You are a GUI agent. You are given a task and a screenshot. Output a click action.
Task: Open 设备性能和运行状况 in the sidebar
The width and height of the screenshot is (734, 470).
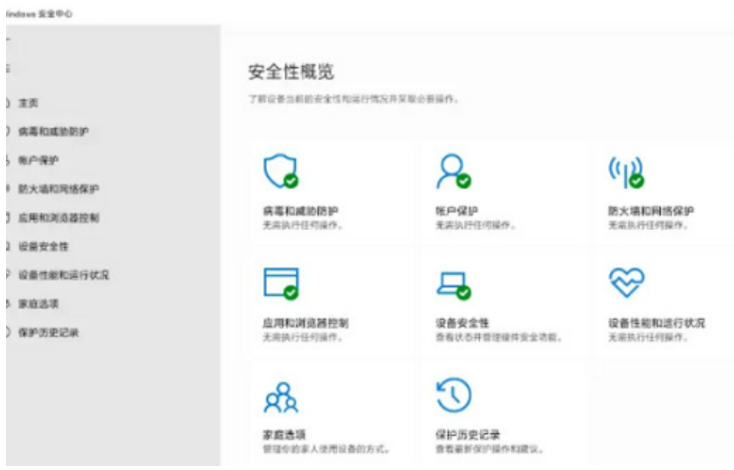click(63, 275)
